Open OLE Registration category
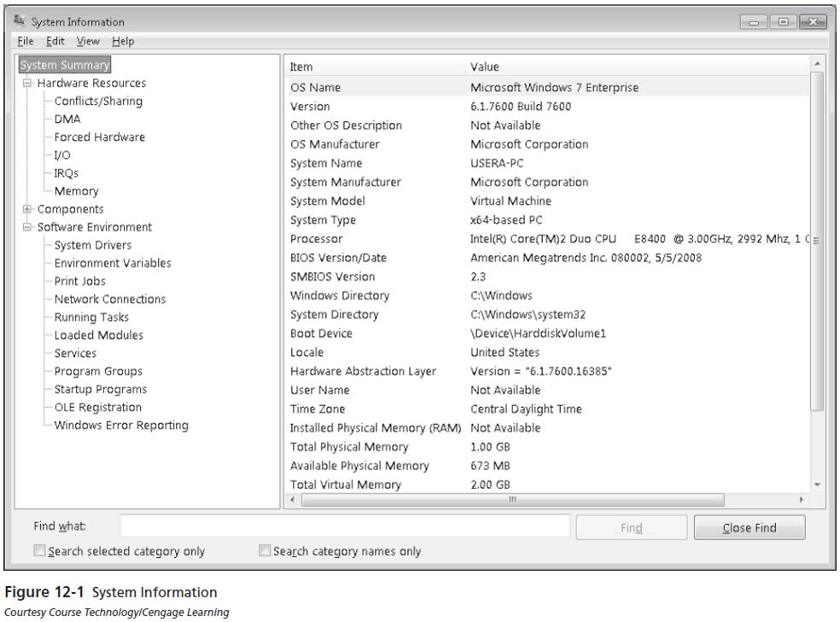The height and width of the screenshot is (622, 840). click(x=98, y=407)
